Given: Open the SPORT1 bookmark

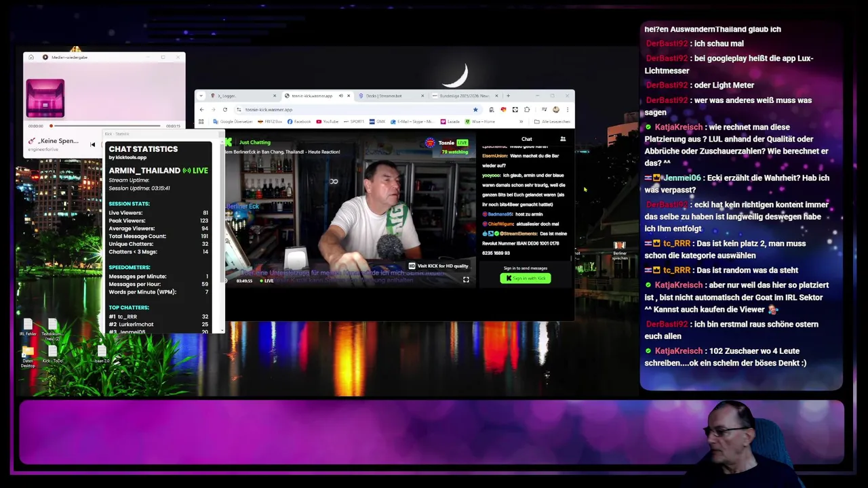Looking at the screenshot, I should point(353,122).
